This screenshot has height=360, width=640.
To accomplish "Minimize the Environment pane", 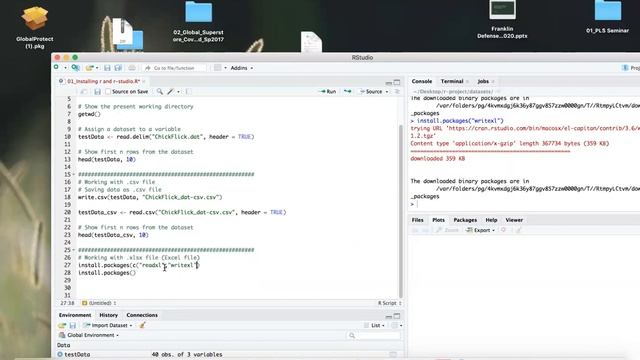I will click(389, 316).
